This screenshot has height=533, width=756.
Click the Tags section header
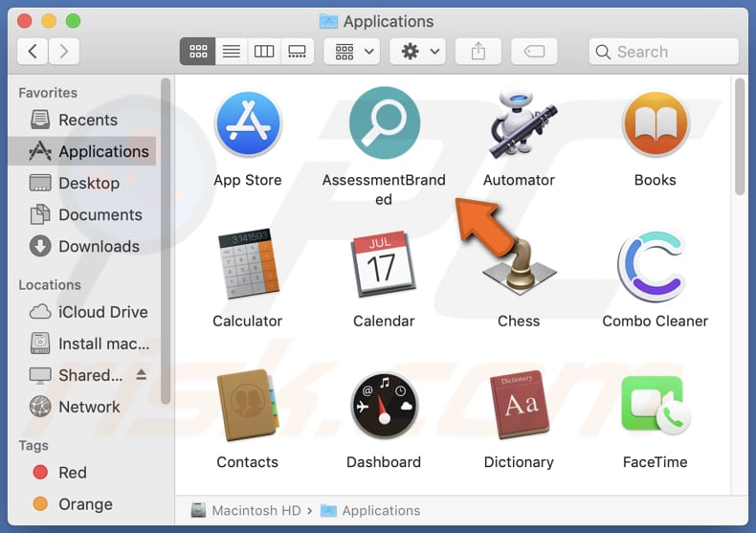pyautogui.click(x=33, y=445)
